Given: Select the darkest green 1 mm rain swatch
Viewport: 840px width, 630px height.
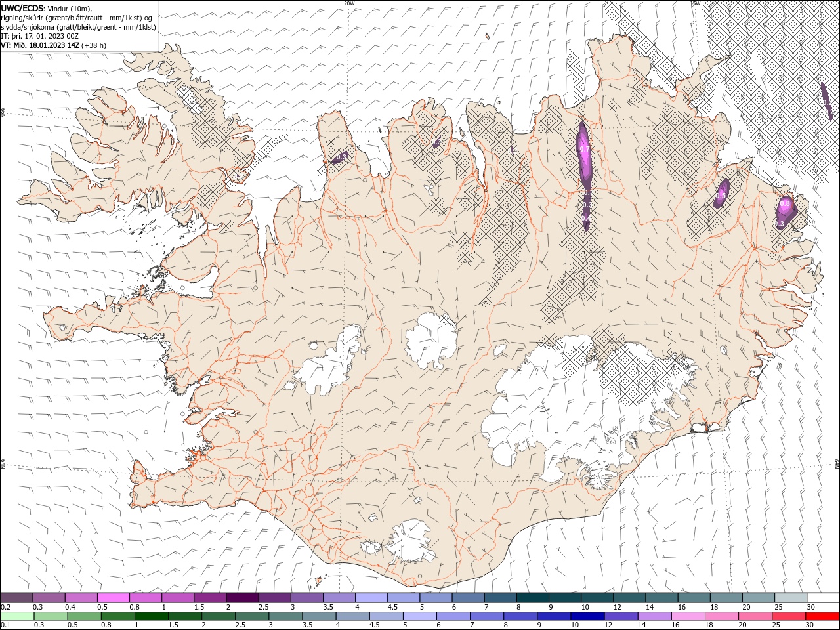Looking at the screenshot, I should click(x=152, y=616).
